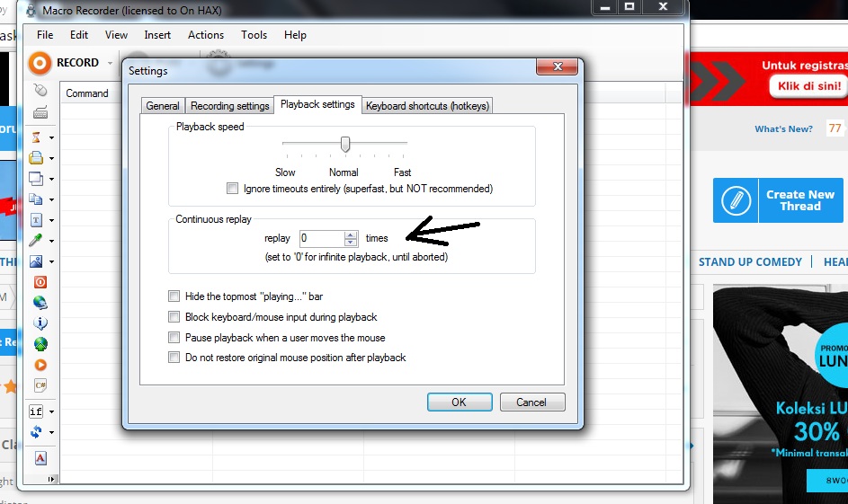Screen dimensions: 848x504
Task: Click the orange play icon in sidebar
Action: (40, 365)
